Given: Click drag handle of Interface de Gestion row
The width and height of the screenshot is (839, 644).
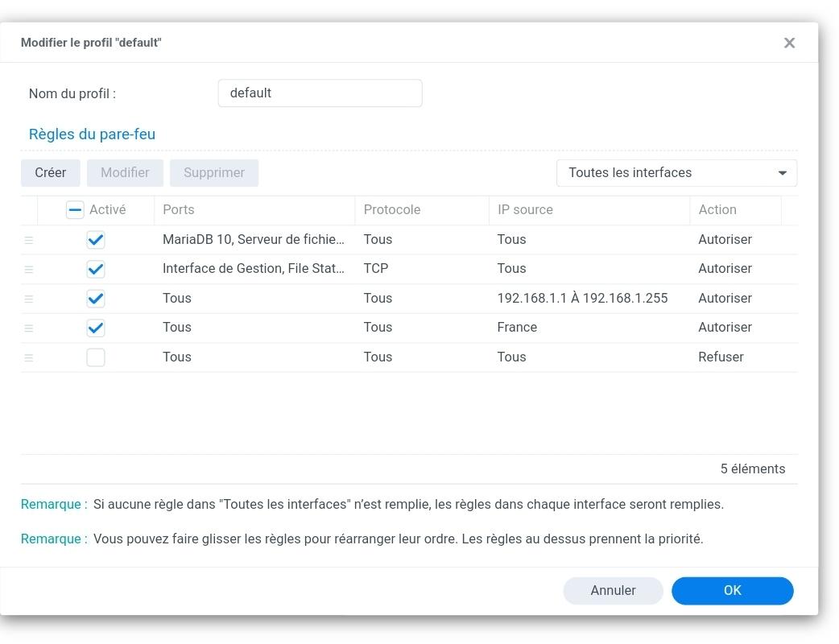Looking at the screenshot, I should coord(29,269).
